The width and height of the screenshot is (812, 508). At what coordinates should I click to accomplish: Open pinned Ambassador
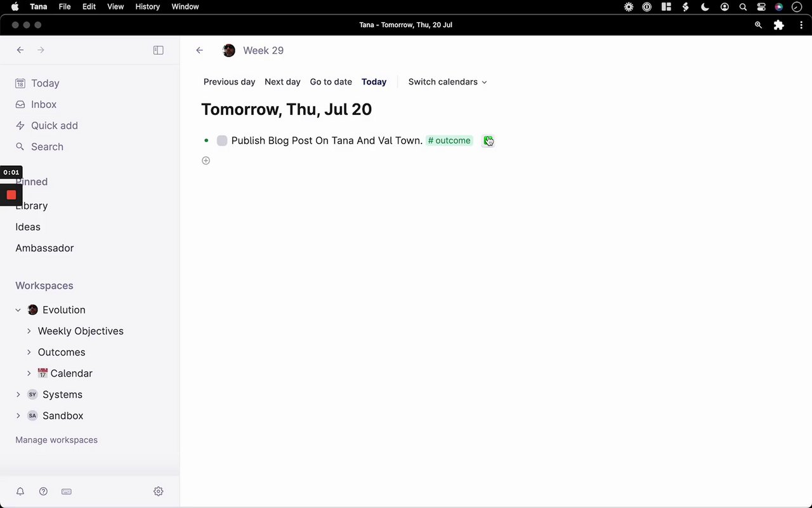point(44,248)
